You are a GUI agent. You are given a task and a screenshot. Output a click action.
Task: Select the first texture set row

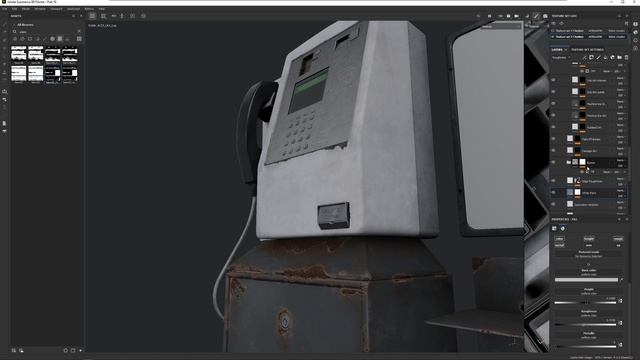[x=589, y=31]
